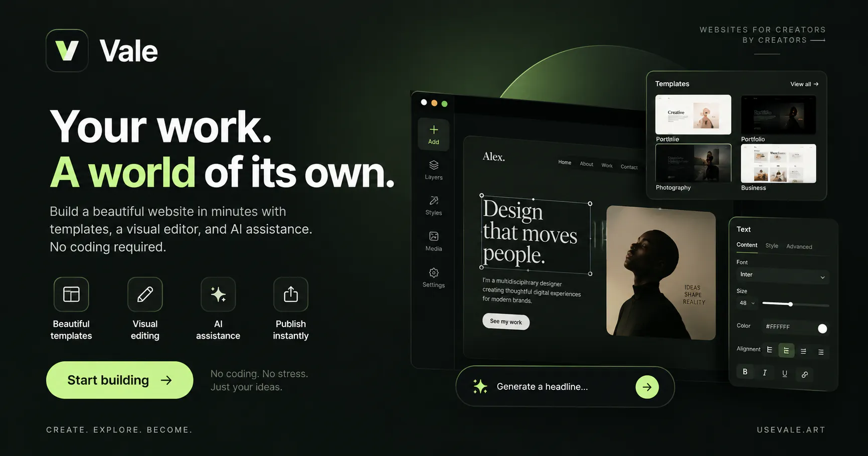Click the Beautiful templates feature icon
868x456 pixels.
[x=71, y=294]
